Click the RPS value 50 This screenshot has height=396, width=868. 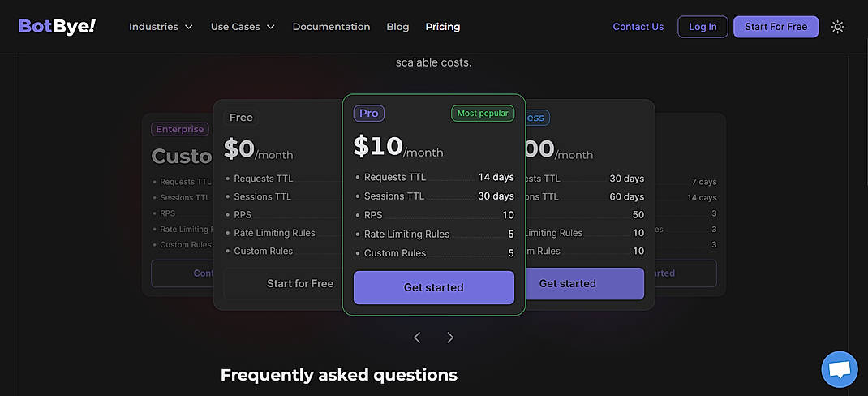pos(638,215)
